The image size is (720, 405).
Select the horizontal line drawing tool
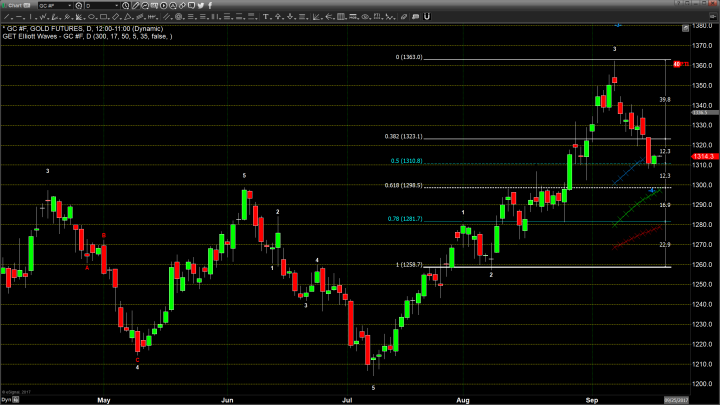[x=19, y=17]
